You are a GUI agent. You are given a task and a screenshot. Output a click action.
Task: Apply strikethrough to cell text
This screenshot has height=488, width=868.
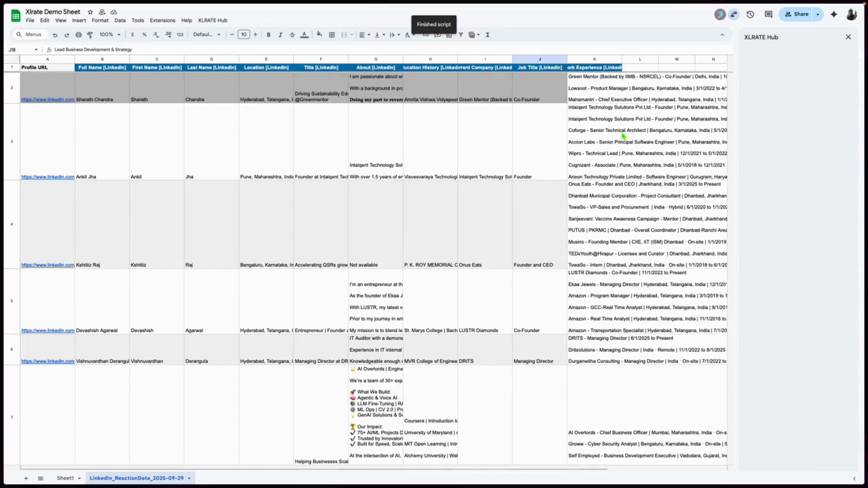[x=292, y=34]
